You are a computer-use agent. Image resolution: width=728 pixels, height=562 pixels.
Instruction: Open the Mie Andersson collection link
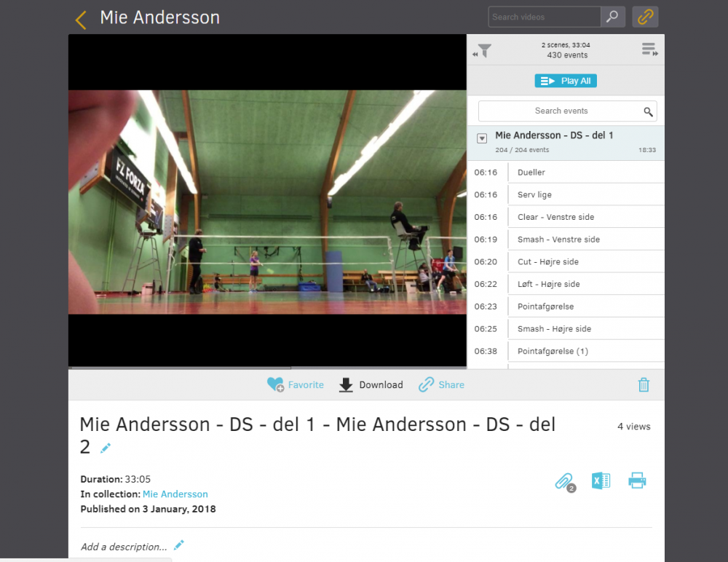[175, 494]
